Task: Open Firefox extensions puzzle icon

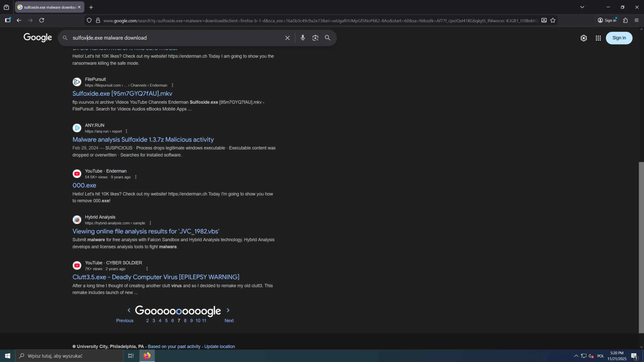Action: click(625, 20)
